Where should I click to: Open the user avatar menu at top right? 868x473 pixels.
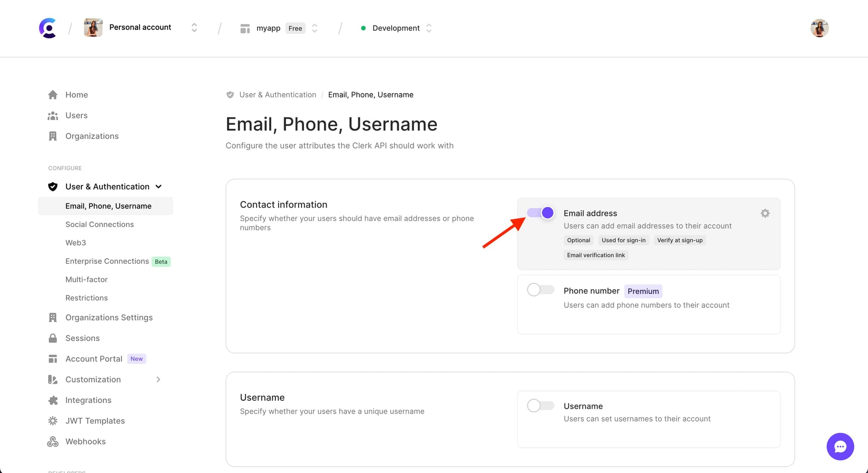pyautogui.click(x=819, y=28)
